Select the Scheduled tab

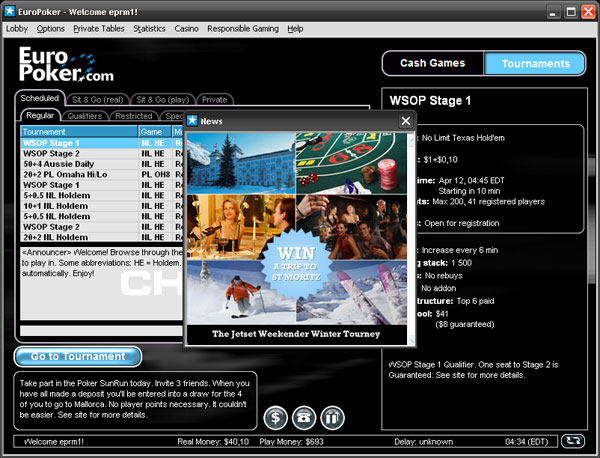[40, 98]
